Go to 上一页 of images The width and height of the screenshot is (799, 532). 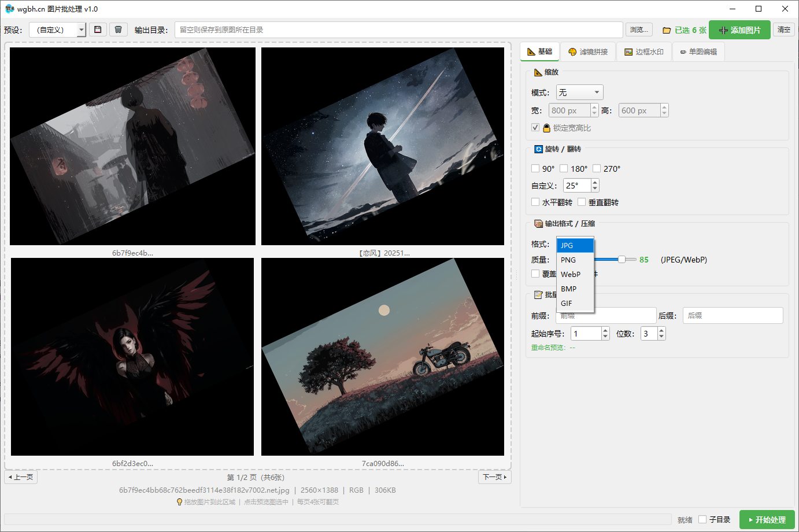click(21, 477)
